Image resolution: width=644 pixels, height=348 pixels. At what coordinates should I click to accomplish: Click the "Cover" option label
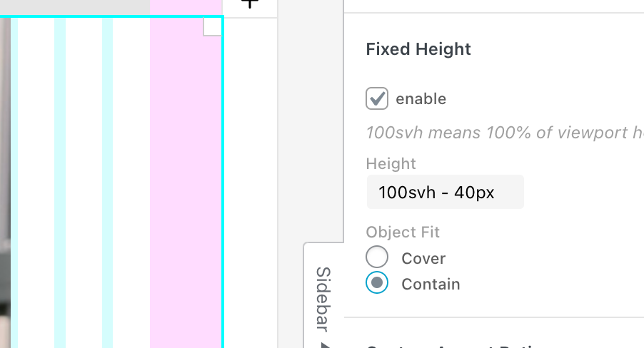pos(423,258)
